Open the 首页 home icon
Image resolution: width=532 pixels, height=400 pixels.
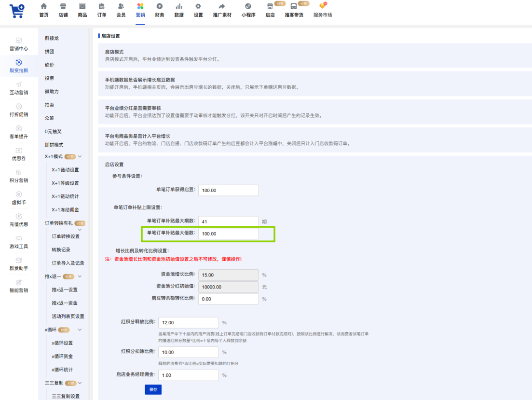tap(44, 6)
